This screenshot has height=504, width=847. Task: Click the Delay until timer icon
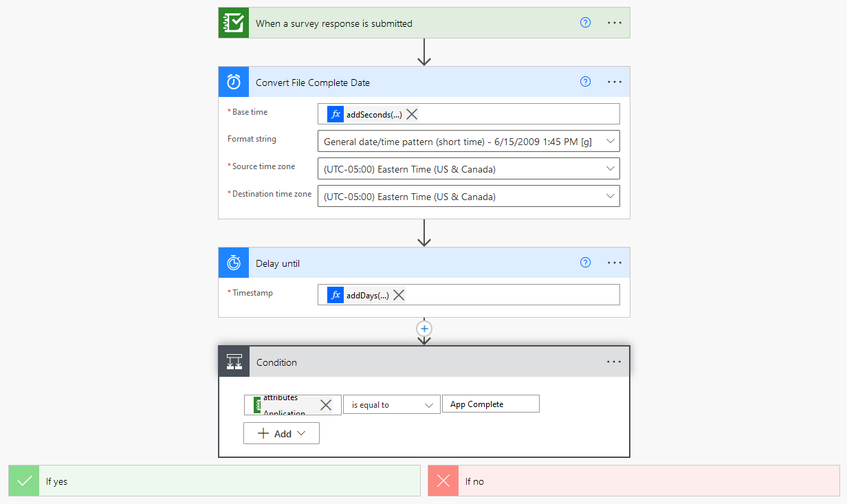(234, 263)
